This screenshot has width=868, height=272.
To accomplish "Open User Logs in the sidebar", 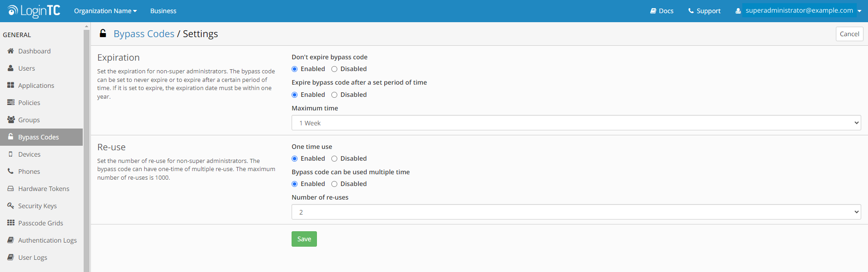I will [x=42, y=258].
